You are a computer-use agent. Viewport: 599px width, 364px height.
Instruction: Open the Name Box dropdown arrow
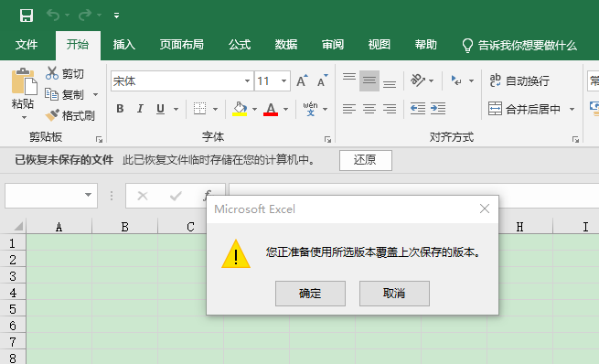click(88, 195)
